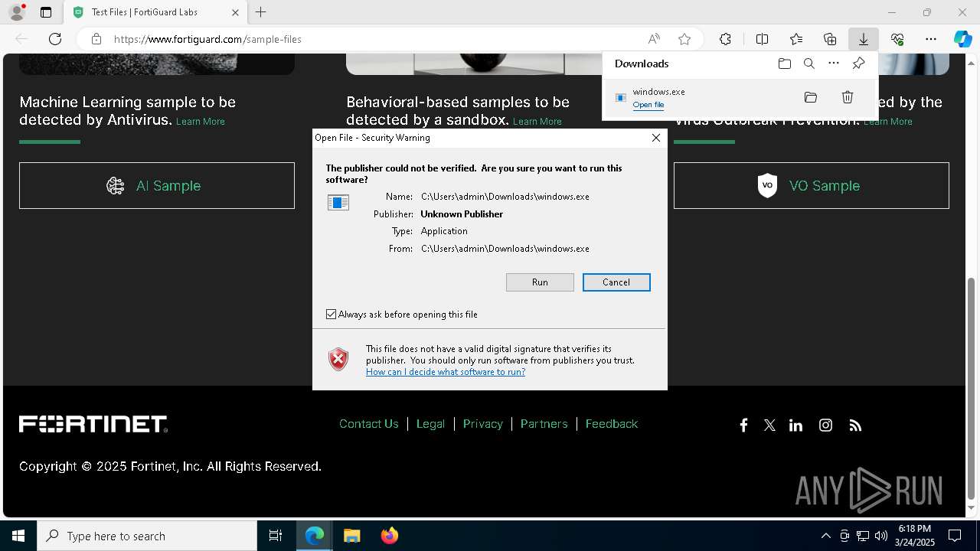Viewport: 980px width, 551px height.
Task: Uncheck Always ask before opening this file
Action: [332, 315]
